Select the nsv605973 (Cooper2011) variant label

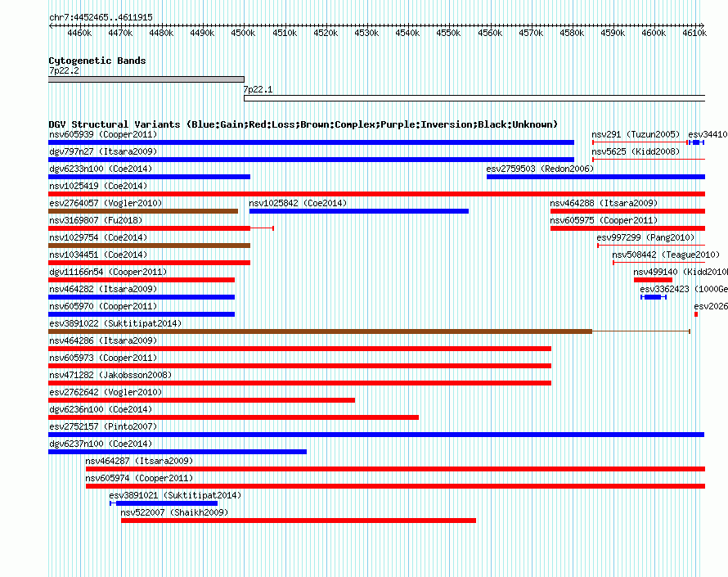[x=103, y=358]
